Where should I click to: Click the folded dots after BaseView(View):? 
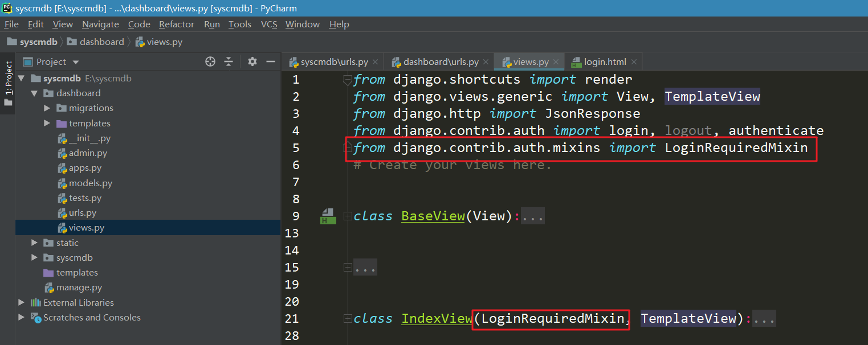point(533,217)
